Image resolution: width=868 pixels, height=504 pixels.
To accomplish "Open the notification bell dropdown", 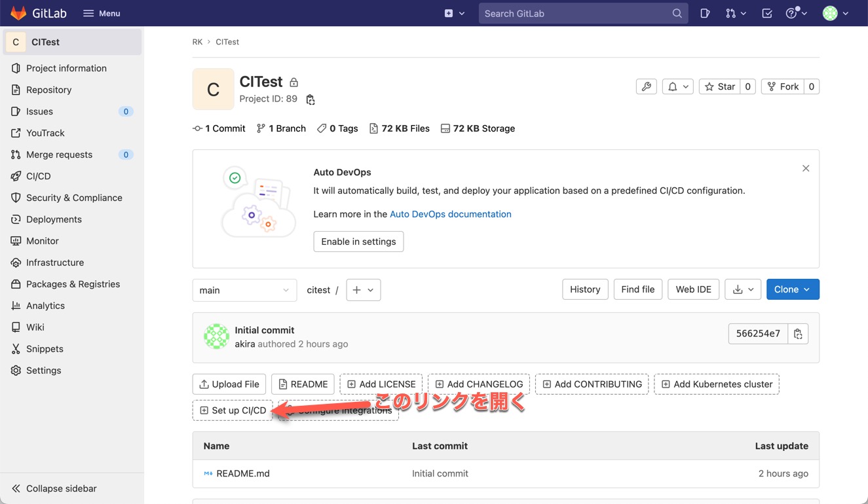I will 678,86.
